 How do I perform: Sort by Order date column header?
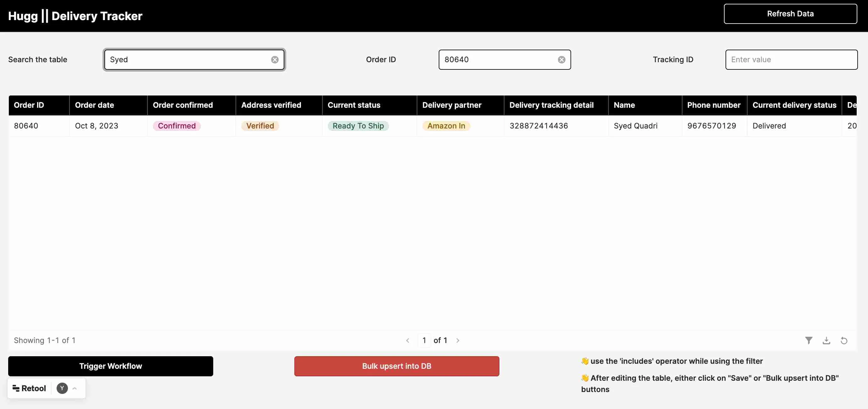[x=108, y=105]
